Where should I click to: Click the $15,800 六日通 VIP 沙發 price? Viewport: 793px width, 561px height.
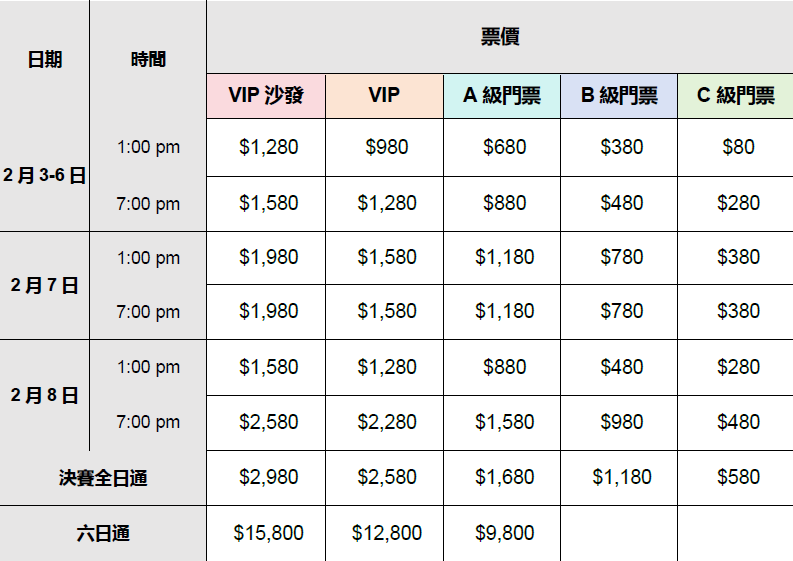coord(268,533)
